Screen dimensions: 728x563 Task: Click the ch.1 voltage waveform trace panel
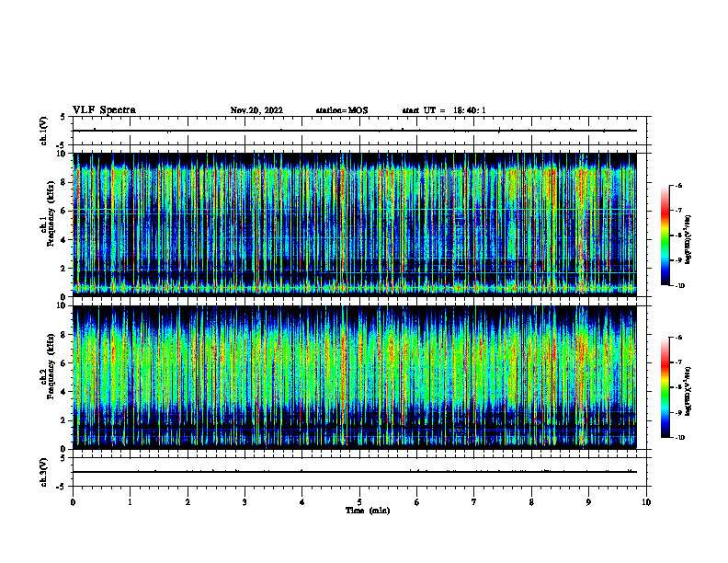(359, 131)
